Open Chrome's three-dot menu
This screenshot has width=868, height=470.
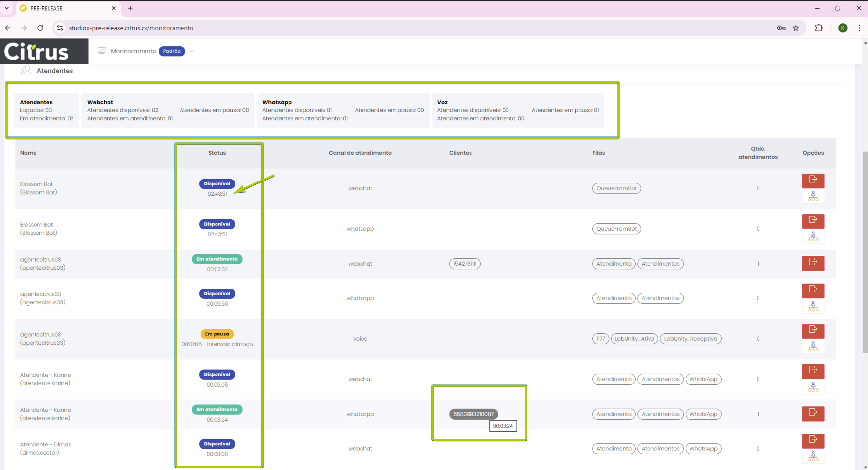point(859,28)
